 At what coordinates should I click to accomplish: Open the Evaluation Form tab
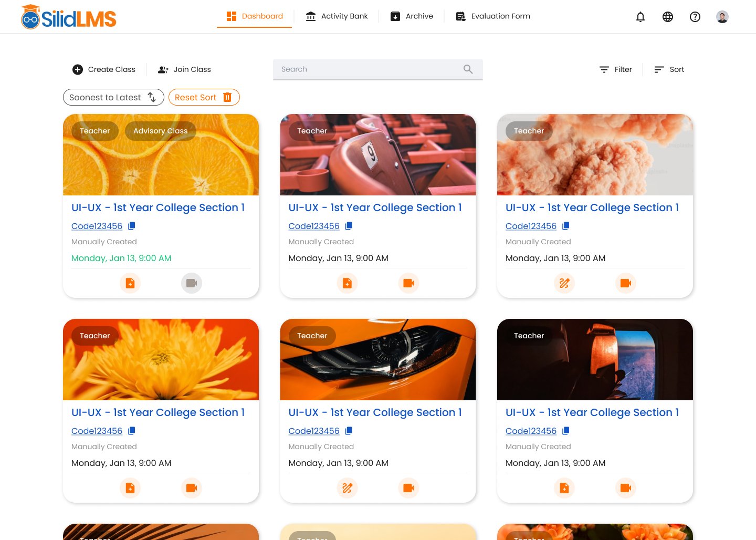493,16
